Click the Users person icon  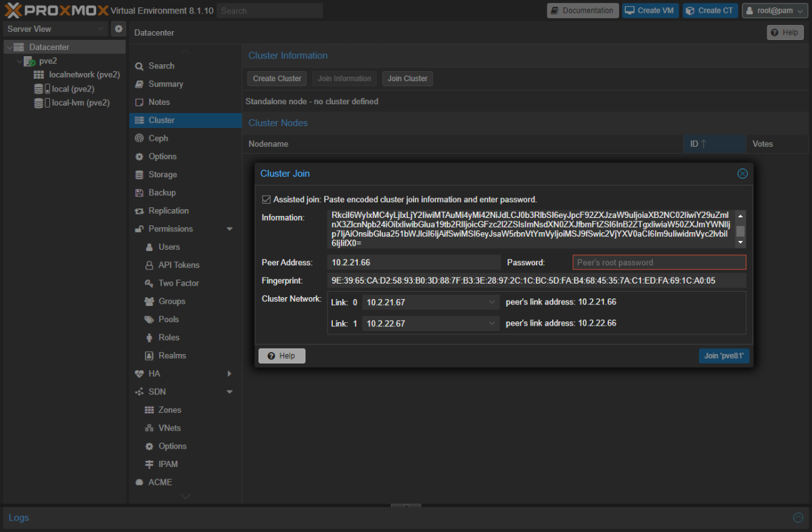pos(150,247)
